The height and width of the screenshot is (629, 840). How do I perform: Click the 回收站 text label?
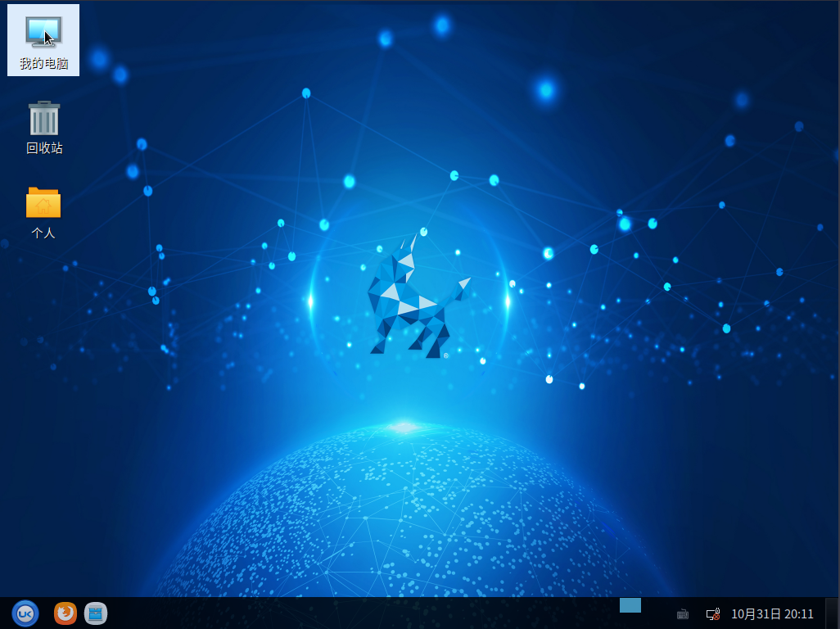pos(43,148)
